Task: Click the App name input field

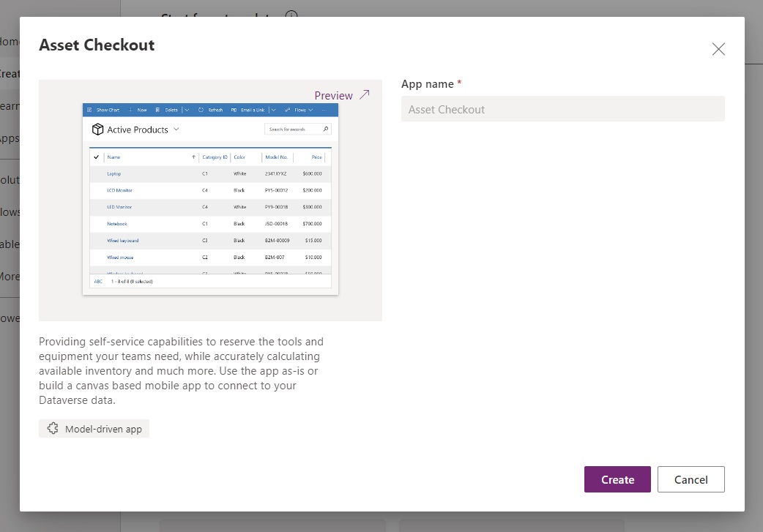Action: coord(562,109)
